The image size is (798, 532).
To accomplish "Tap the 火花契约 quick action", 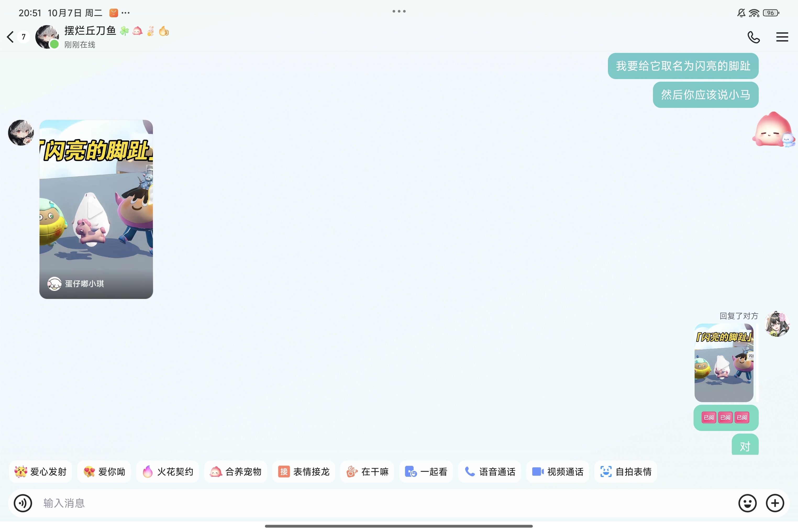I will coord(167,472).
